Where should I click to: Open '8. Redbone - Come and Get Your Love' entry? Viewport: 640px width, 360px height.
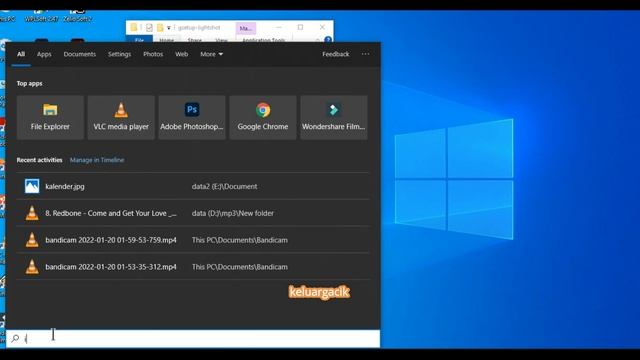(193, 213)
